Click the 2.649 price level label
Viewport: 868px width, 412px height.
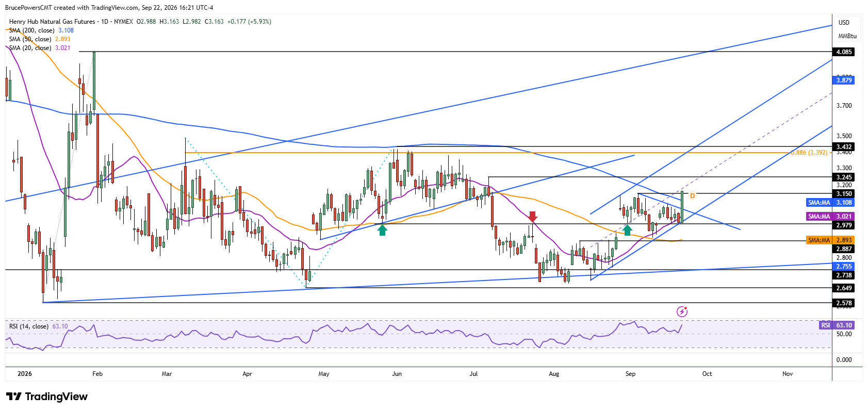[844, 288]
